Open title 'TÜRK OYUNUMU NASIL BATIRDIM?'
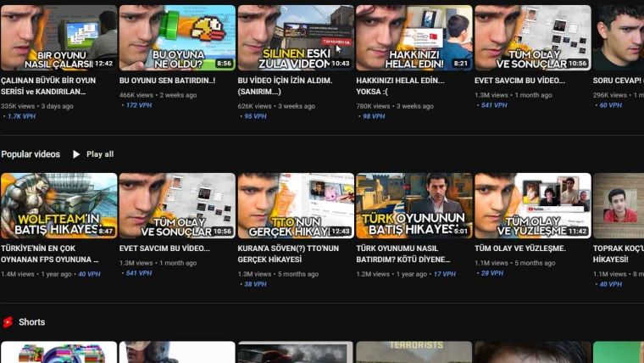The width and height of the screenshot is (644, 363). click(402, 254)
